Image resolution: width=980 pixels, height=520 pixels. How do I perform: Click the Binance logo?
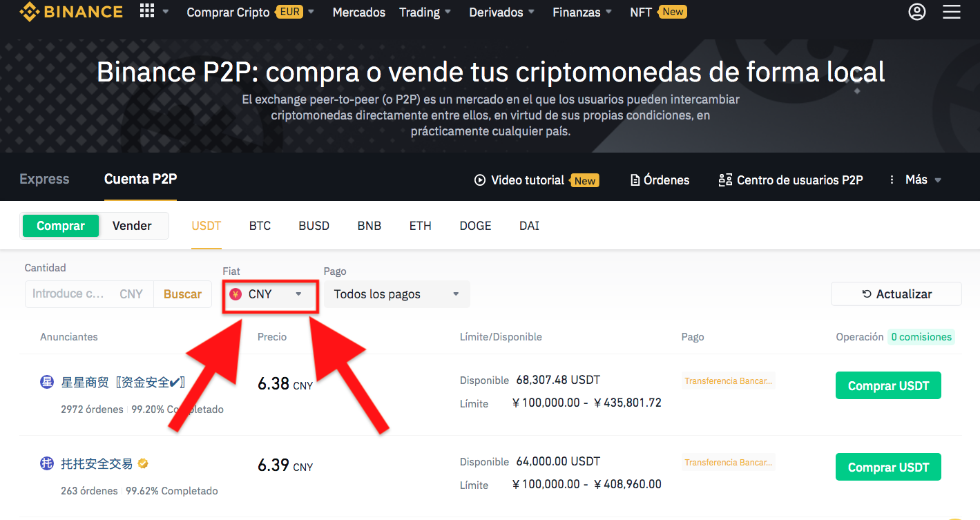pos(70,12)
